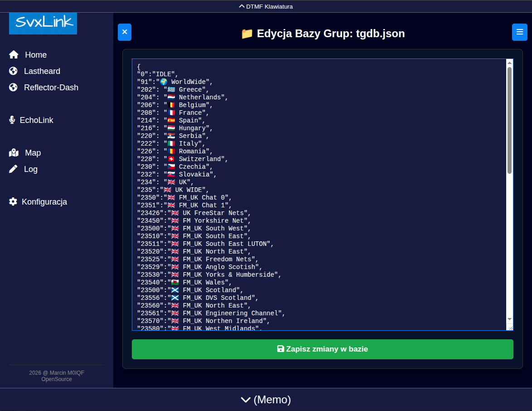The image size is (532, 411).
Task: Click the Home house icon in sidebar
Action: [14, 55]
